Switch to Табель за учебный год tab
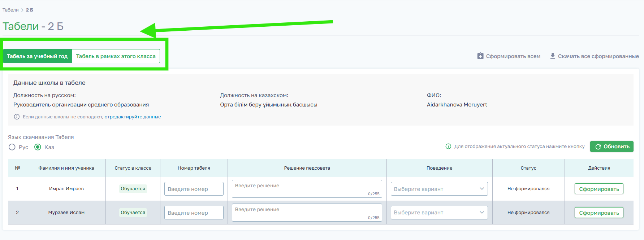This screenshot has width=644, height=240. 37,56
